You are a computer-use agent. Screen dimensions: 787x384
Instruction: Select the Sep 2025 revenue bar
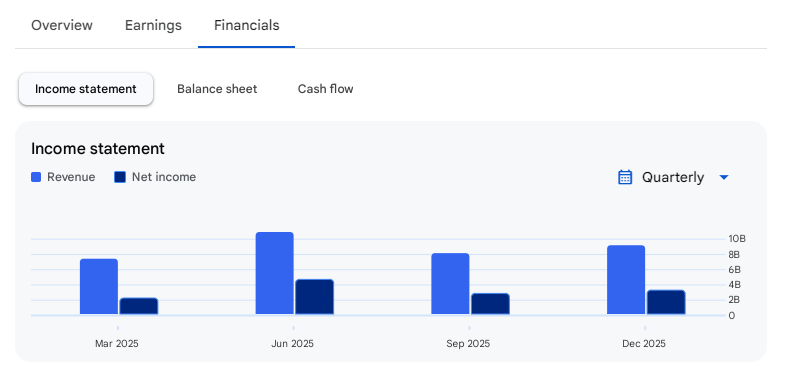click(x=450, y=284)
